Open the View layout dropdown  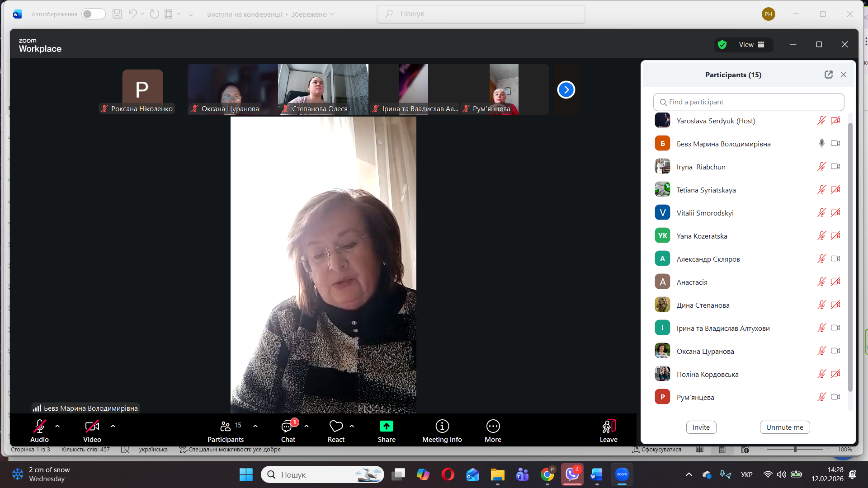tap(751, 44)
